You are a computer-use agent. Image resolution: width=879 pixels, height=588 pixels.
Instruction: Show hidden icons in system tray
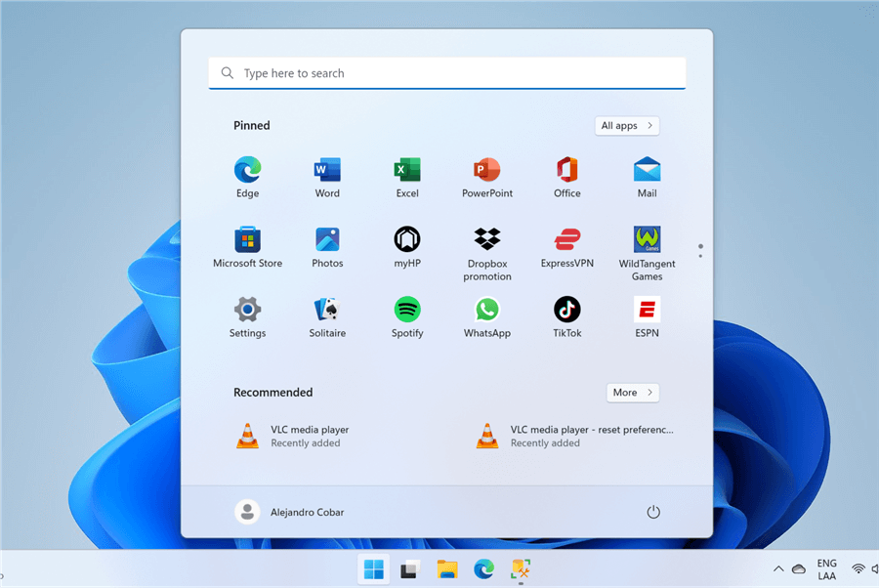click(x=778, y=569)
